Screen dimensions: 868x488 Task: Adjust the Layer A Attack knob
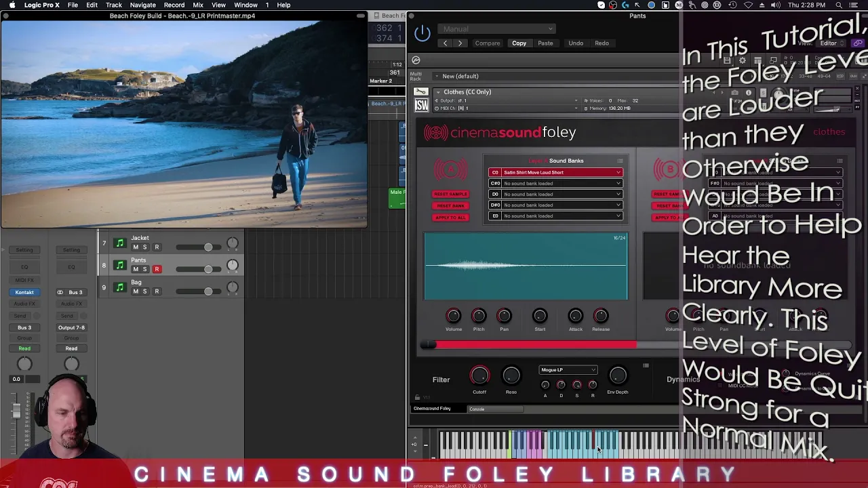click(x=575, y=315)
